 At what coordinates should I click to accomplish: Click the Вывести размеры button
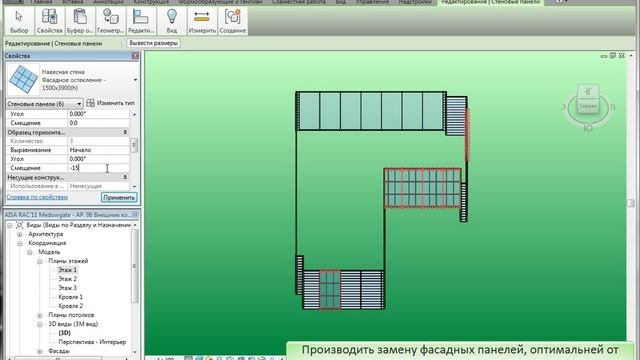point(153,43)
